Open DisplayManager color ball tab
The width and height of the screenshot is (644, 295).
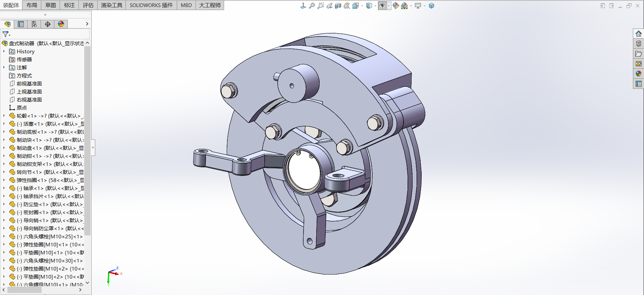61,24
